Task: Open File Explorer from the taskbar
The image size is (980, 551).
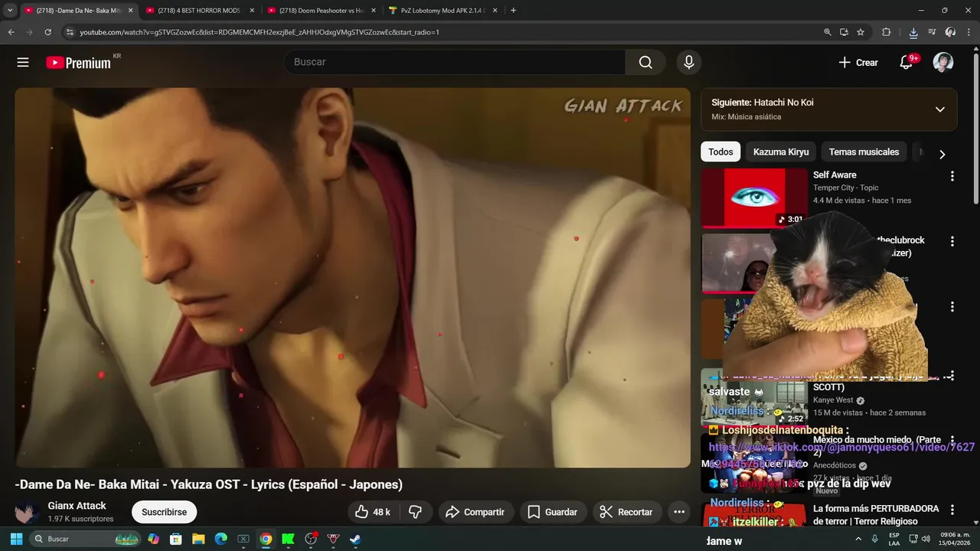Action: coord(198,539)
